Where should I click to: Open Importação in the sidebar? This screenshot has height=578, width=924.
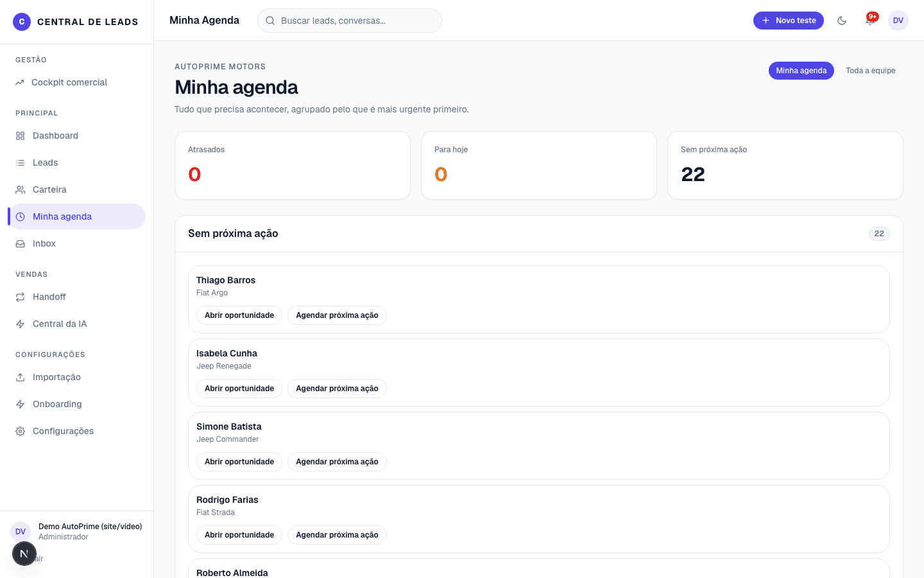pyautogui.click(x=77, y=377)
